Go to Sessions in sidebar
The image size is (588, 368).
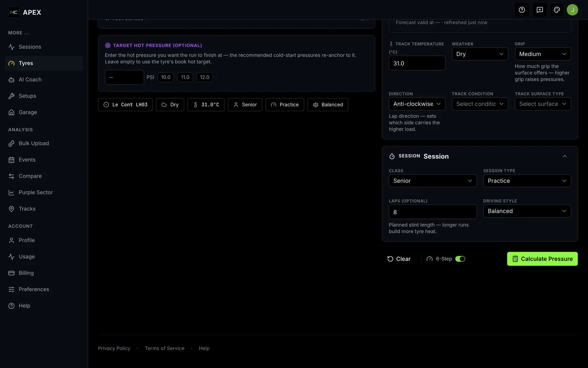(44, 47)
